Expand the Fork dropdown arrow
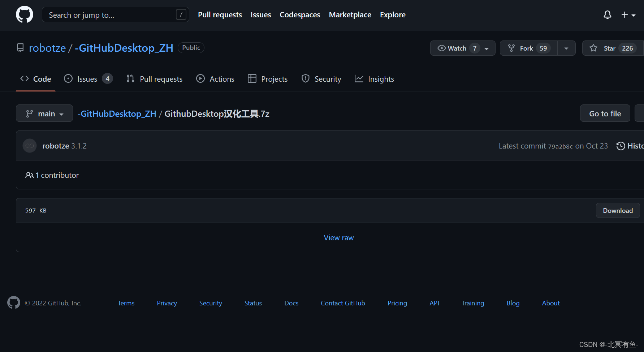 click(x=566, y=48)
